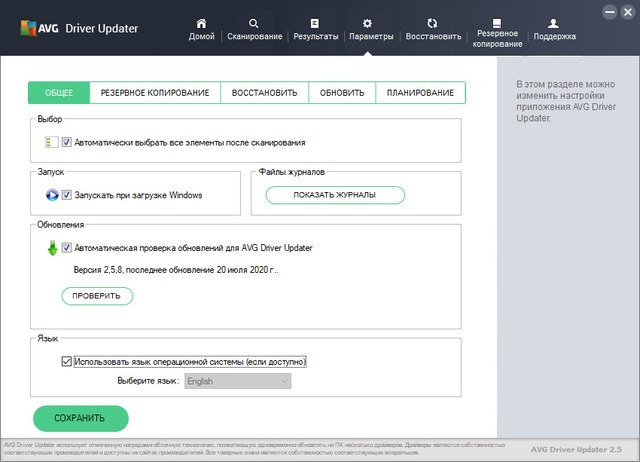The image size is (640, 462).
Task: Switch to the ВОССТАНОВИТЬ settings tab
Action: point(264,93)
